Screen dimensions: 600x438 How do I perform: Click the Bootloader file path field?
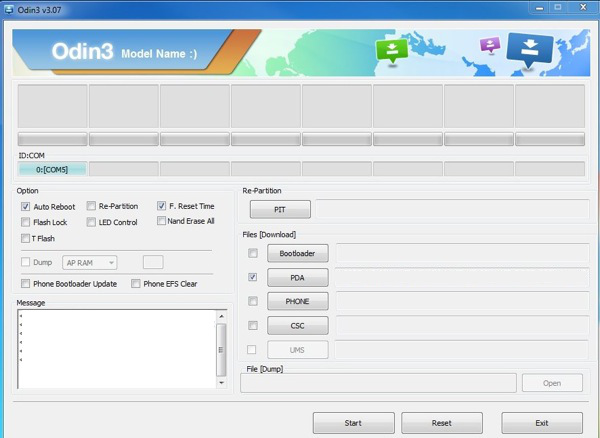462,253
